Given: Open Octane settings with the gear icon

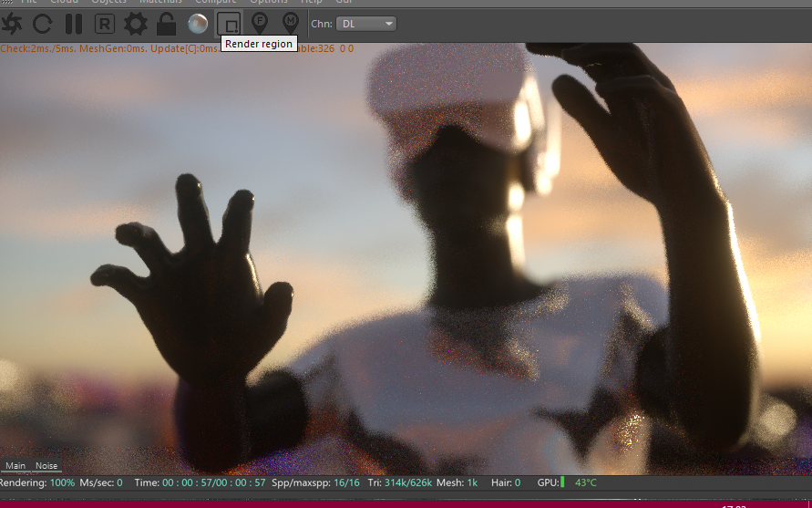Looking at the screenshot, I should [x=136, y=24].
